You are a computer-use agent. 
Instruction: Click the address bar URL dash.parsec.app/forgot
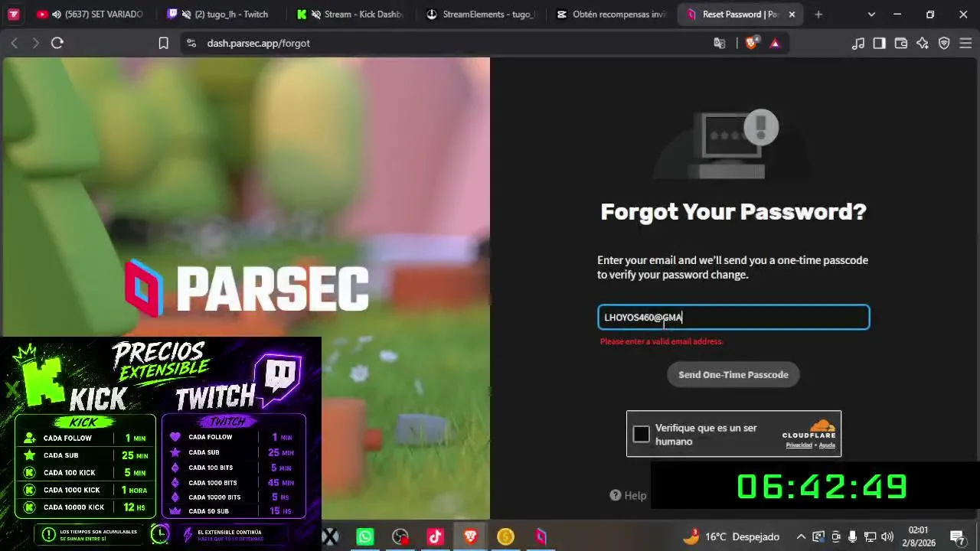[x=258, y=44]
